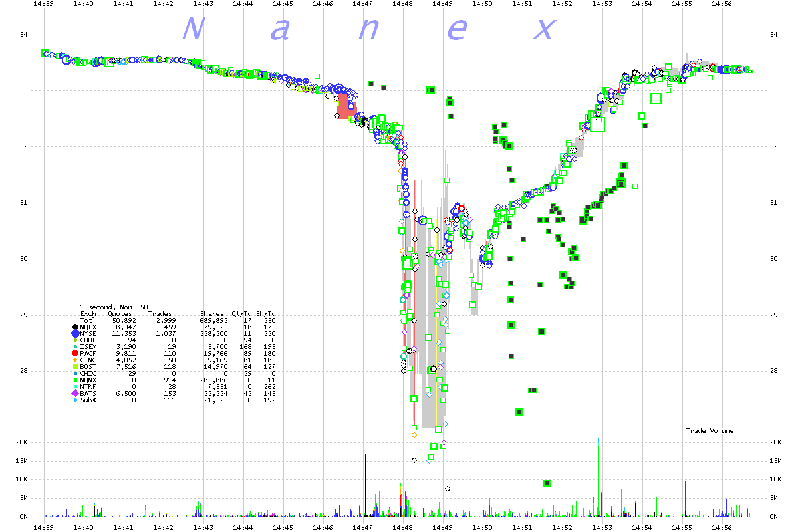Click NYSE trades value 1,037
Image resolution: width=798 pixels, height=532 pixels.
point(166,333)
